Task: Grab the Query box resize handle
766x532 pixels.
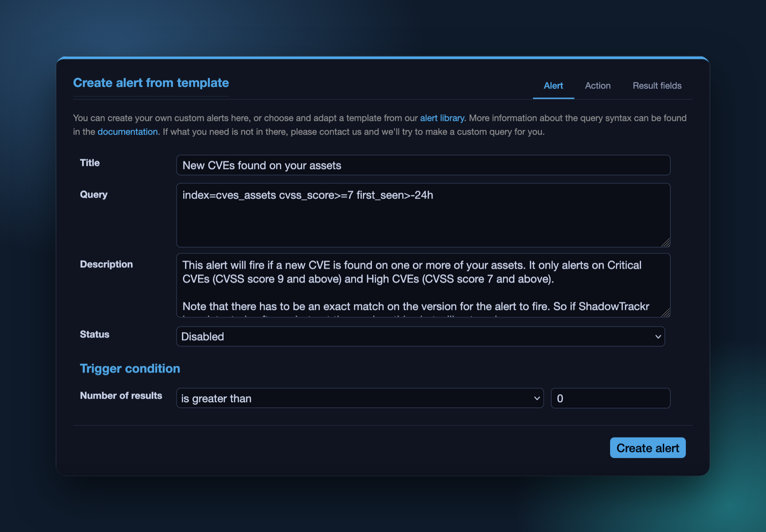Action: (665, 243)
